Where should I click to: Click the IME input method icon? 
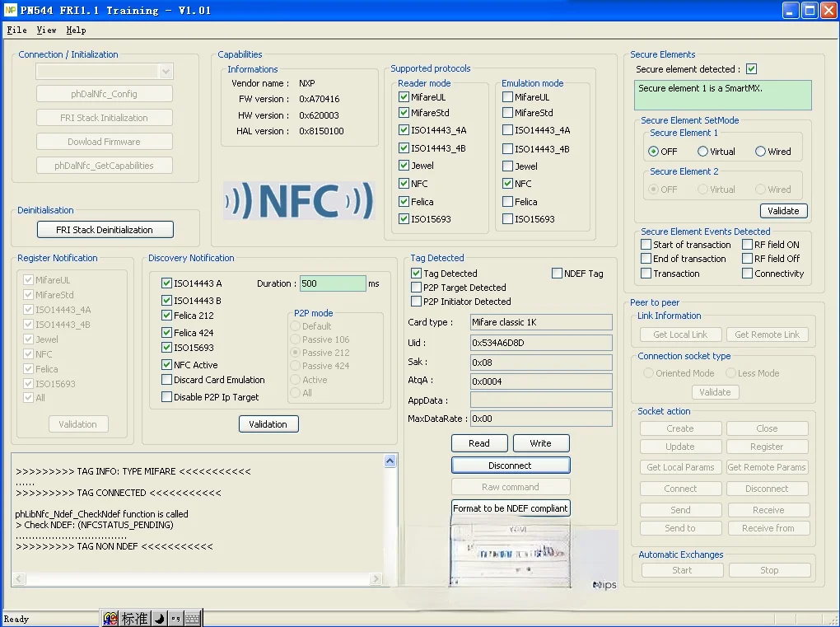tap(110, 618)
